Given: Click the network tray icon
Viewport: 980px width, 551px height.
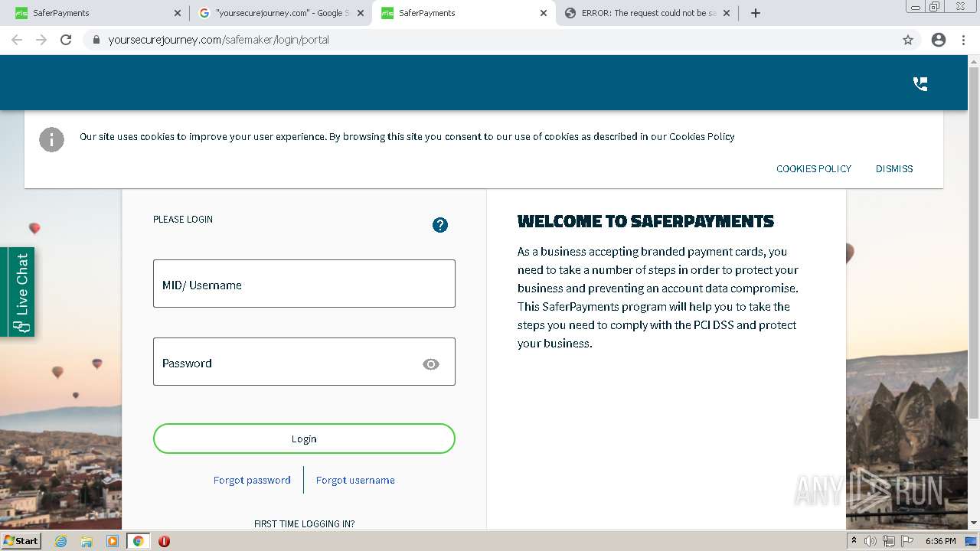Looking at the screenshot, I should pyautogui.click(x=889, y=541).
